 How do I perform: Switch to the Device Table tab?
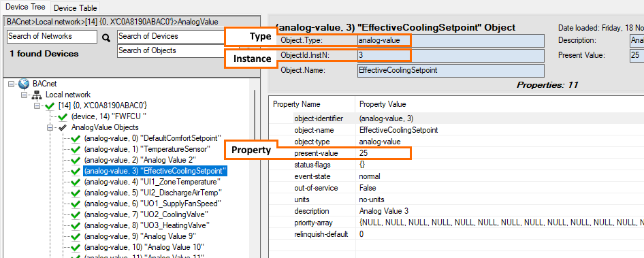[x=75, y=7]
